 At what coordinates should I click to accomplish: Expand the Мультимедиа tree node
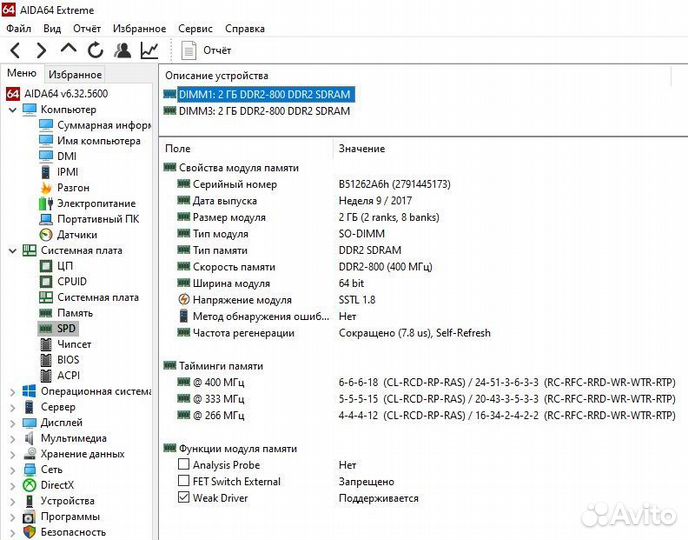click(13, 438)
